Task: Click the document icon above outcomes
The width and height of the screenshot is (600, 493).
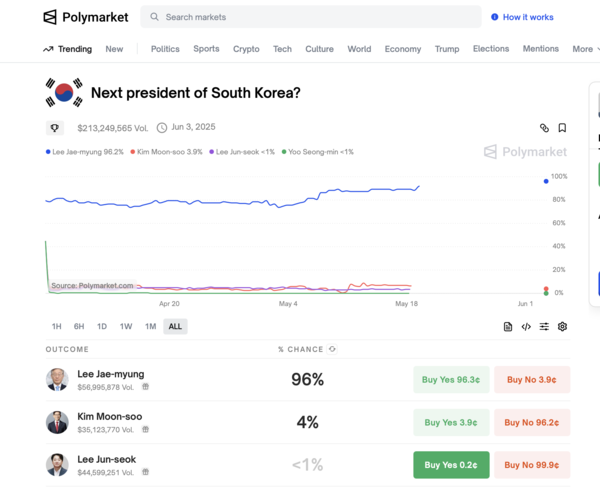Action: [508, 327]
